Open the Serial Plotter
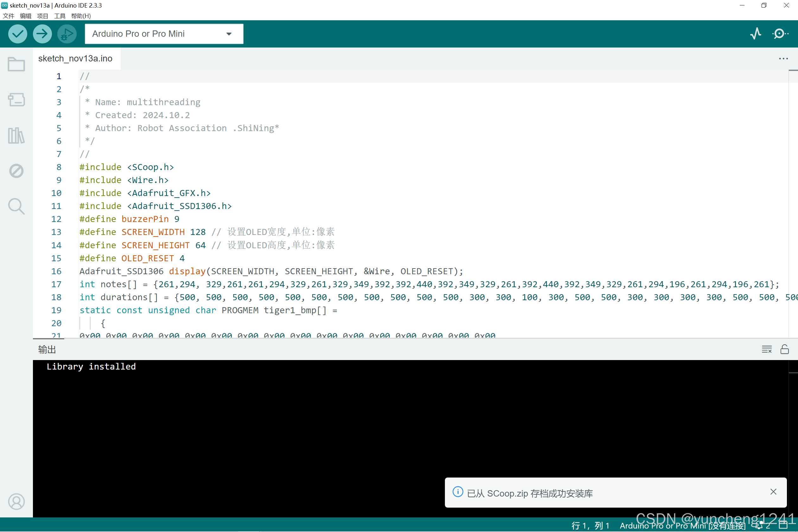The image size is (798, 532). (x=756, y=34)
